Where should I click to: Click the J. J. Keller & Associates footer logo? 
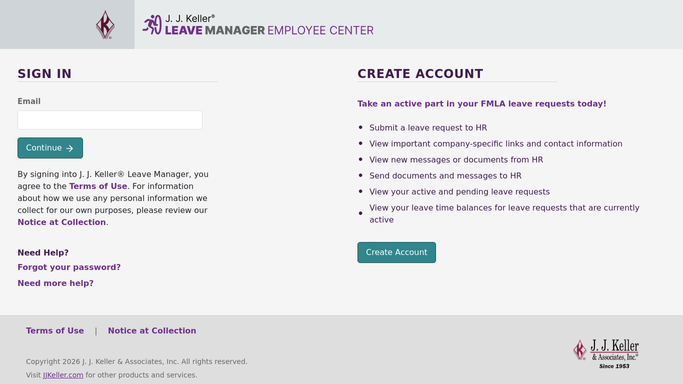click(x=606, y=354)
